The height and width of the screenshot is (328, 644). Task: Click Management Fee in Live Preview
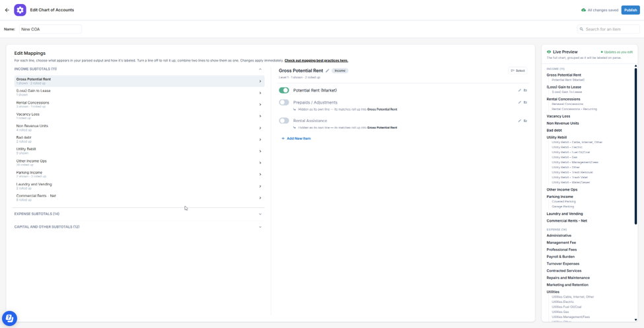coord(561,243)
